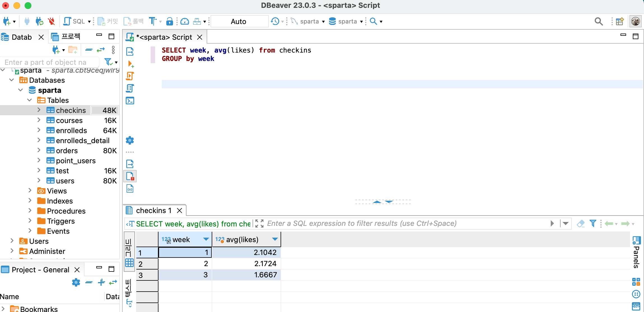Expand the checkins table
Image resolution: width=644 pixels, height=312 pixels.
pyautogui.click(x=39, y=110)
